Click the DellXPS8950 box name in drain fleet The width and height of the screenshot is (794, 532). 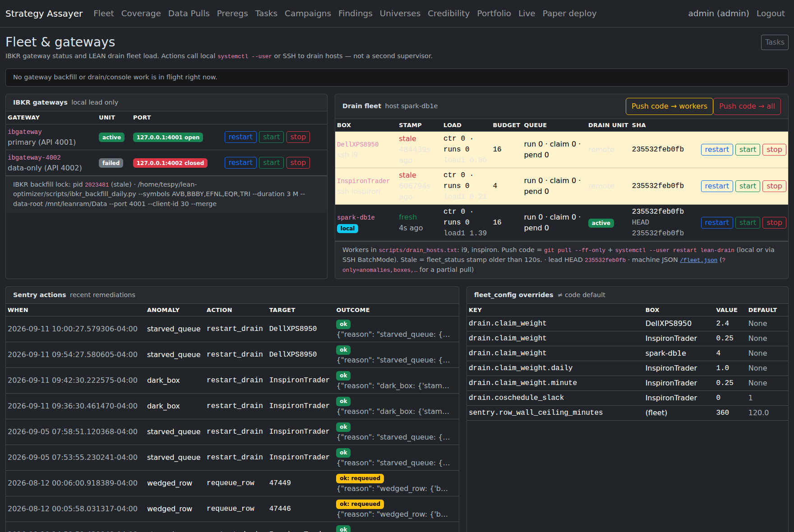click(x=358, y=144)
